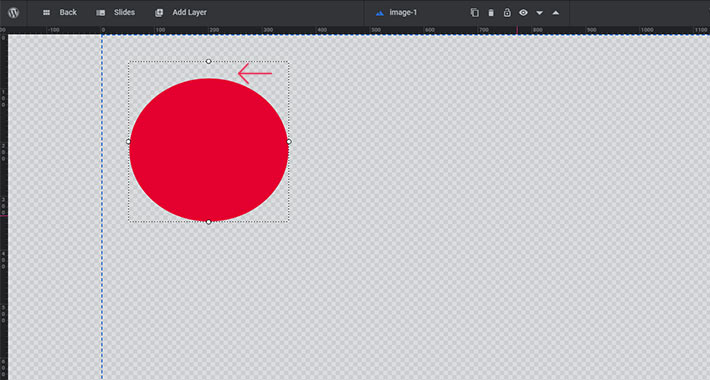710x380 pixels.
Task: Move layer up with the up arrow
Action: pyautogui.click(x=556, y=13)
